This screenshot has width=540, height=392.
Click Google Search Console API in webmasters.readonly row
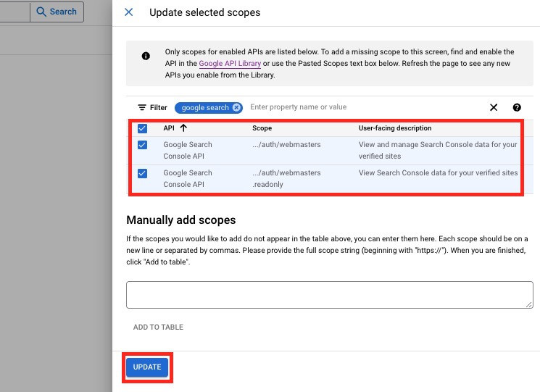pyautogui.click(x=188, y=178)
